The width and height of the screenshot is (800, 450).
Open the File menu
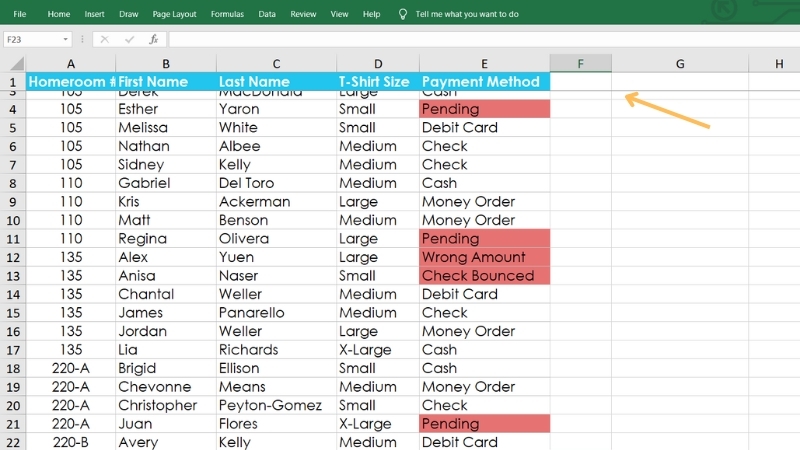click(19, 14)
